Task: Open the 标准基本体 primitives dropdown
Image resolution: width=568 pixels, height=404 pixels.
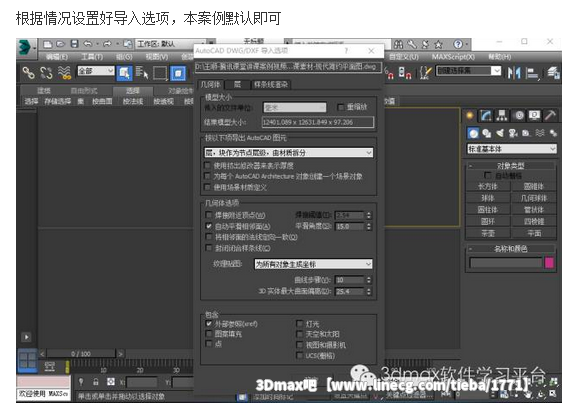Action: point(512,149)
